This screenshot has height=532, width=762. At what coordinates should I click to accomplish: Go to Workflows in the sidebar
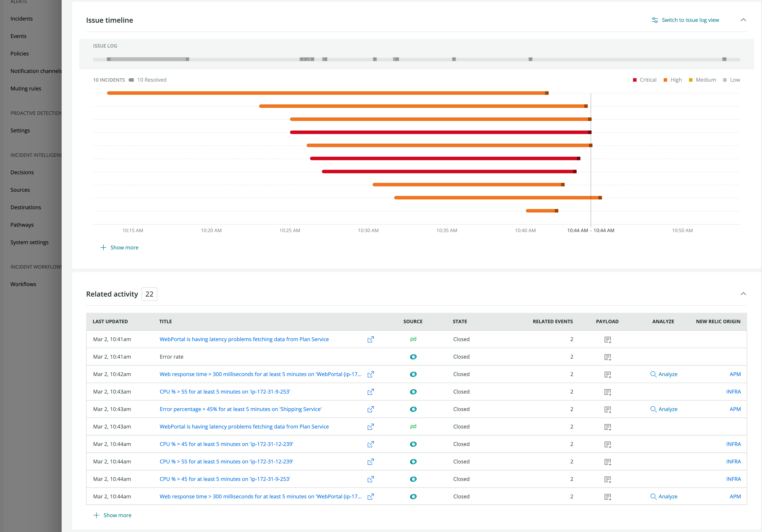click(23, 284)
